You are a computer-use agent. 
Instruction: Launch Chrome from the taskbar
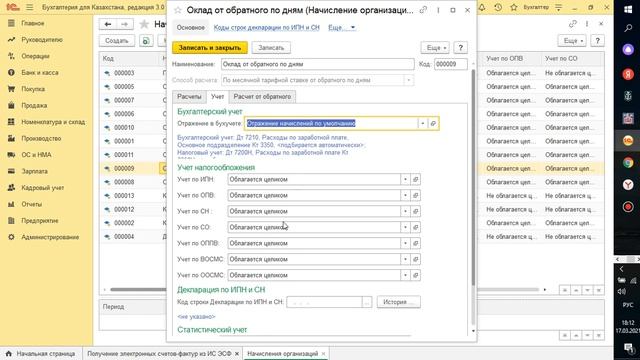coord(628,162)
